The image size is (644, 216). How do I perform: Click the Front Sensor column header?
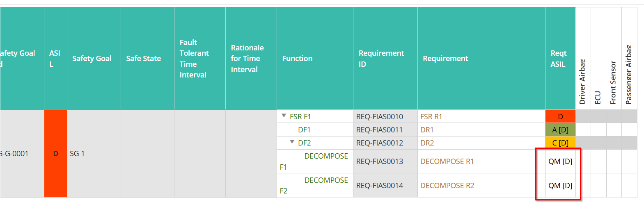tap(614, 58)
